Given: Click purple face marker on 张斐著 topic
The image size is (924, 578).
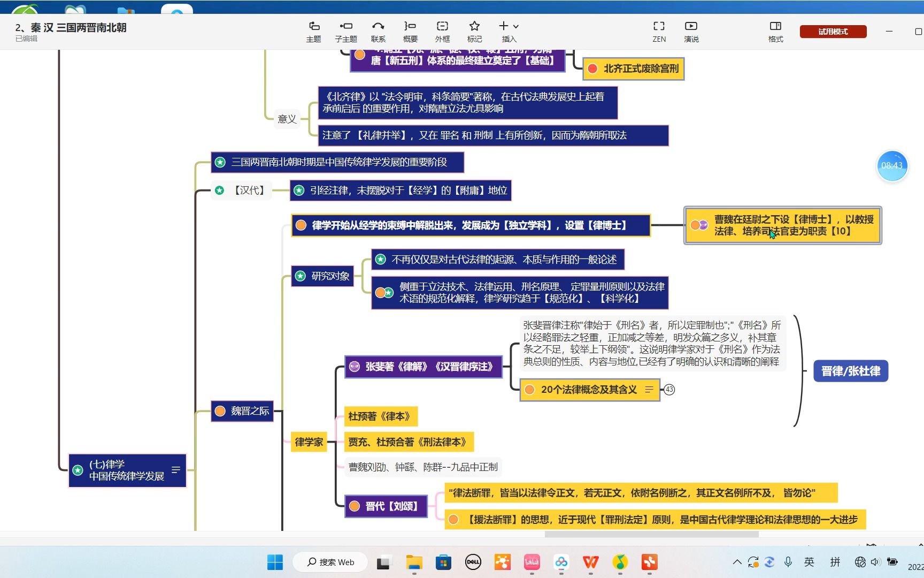Looking at the screenshot, I should (x=354, y=367).
